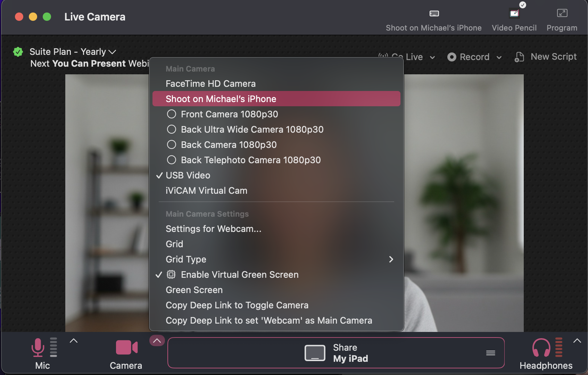This screenshot has height=375, width=588.
Task: Open the hamburger menu in Share bar
Action: point(491,353)
